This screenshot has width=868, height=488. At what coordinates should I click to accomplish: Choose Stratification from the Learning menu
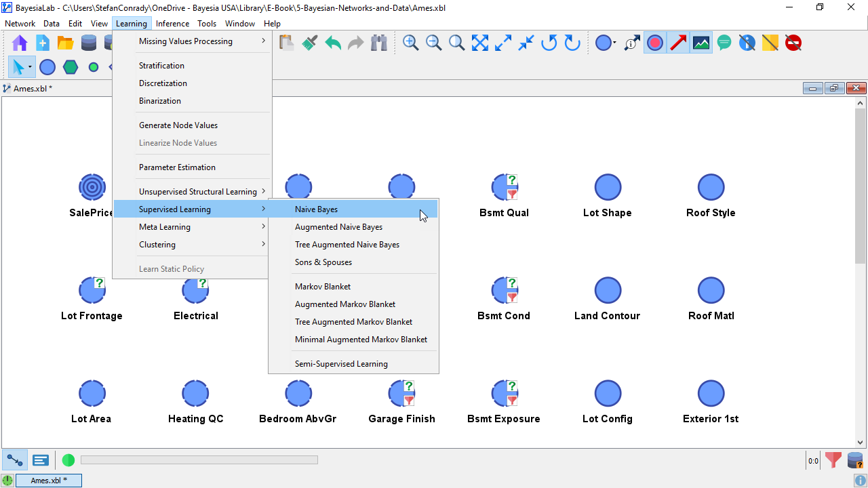click(192, 66)
